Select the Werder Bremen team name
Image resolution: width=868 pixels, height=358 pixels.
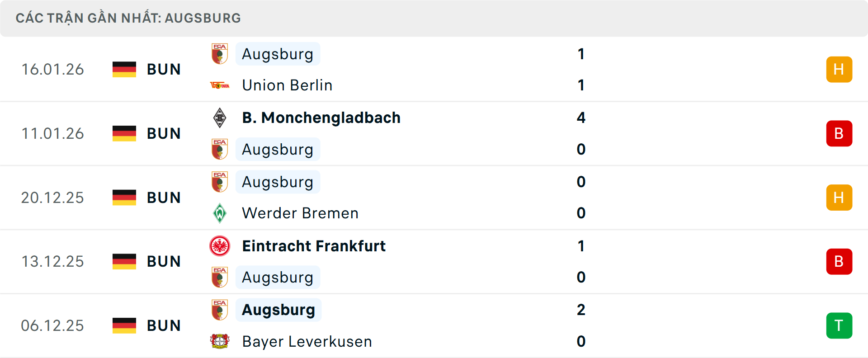point(300,213)
